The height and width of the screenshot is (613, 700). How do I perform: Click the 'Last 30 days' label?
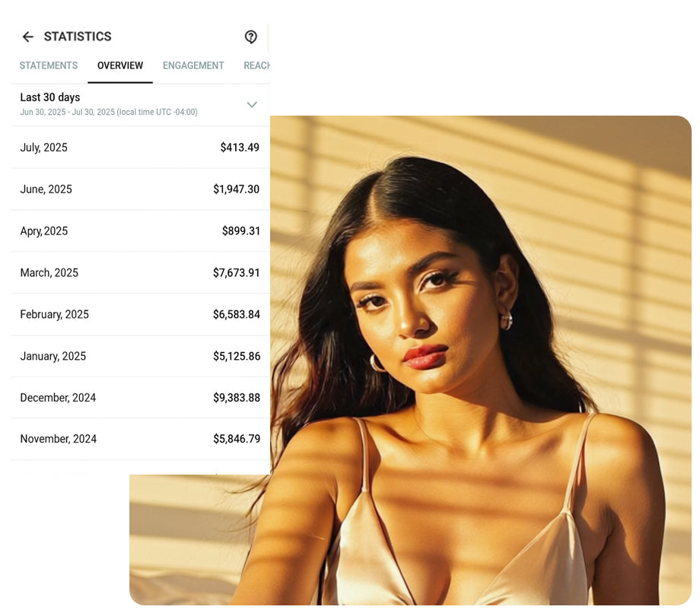point(50,97)
